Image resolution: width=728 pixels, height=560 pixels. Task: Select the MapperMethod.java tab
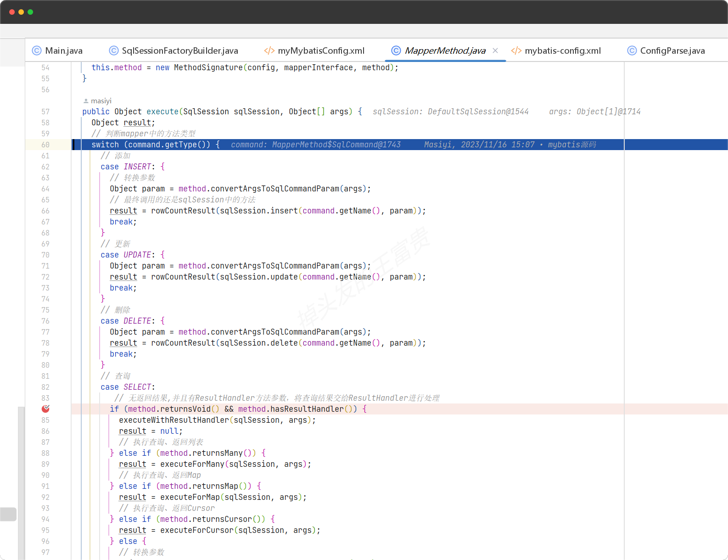click(445, 50)
